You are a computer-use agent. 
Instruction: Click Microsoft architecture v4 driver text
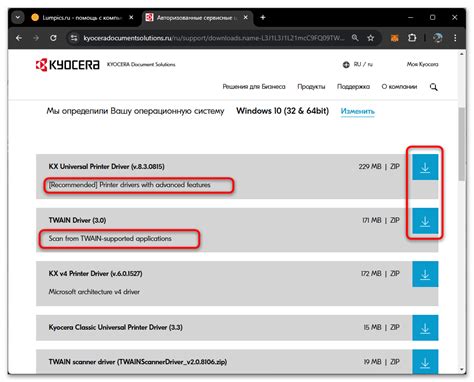click(94, 292)
